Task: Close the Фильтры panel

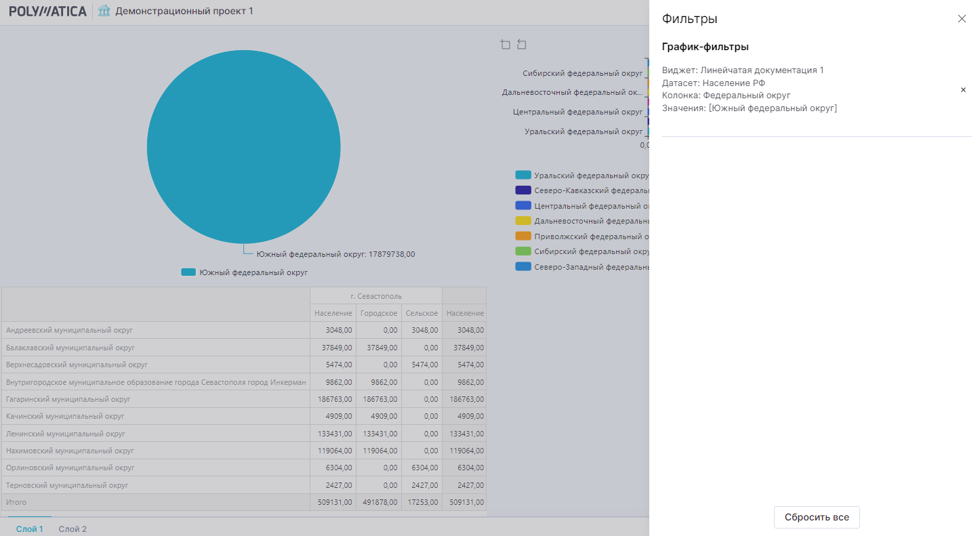Action: click(x=962, y=19)
